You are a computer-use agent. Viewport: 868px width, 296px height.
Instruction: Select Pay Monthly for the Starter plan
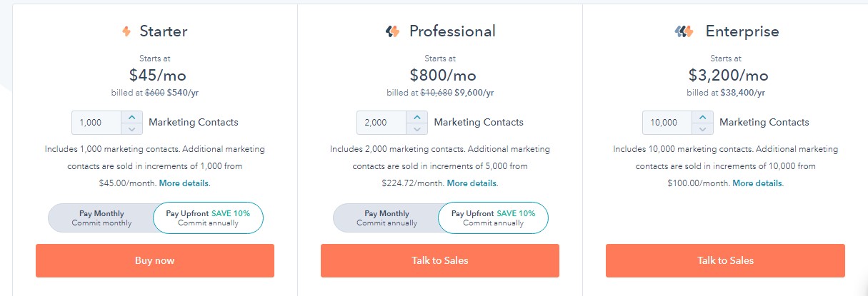click(x=101, y=218)
